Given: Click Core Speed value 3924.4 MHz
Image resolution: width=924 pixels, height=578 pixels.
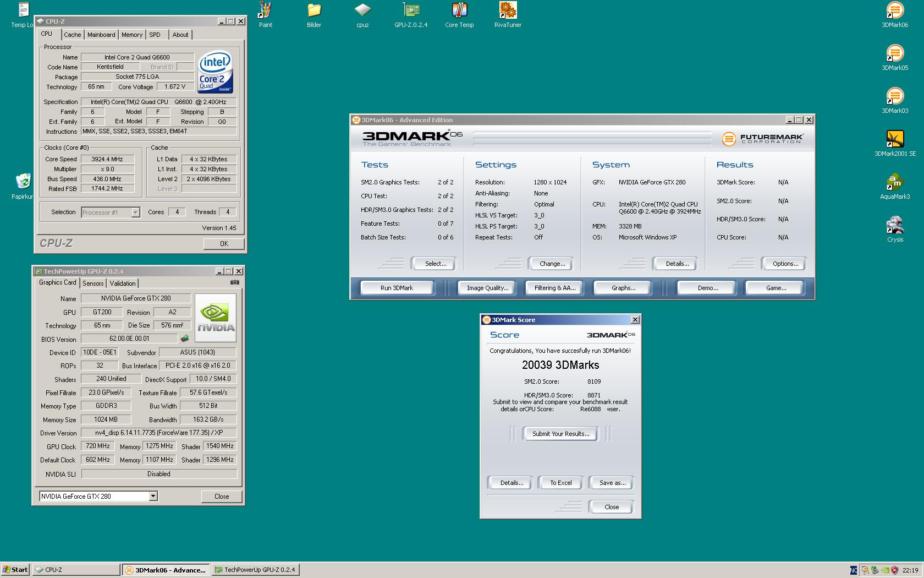Looking at the screenshot, I should pyautogui.click(x=107, y=159).
